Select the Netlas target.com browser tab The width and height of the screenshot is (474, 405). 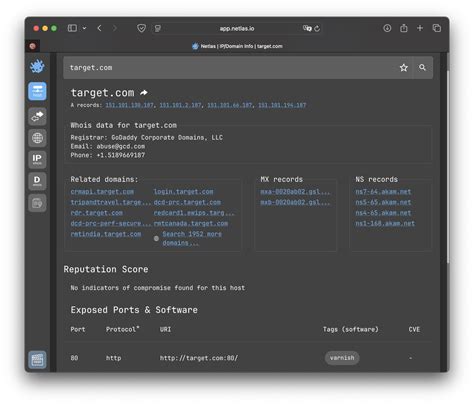[x=237, y=46]
